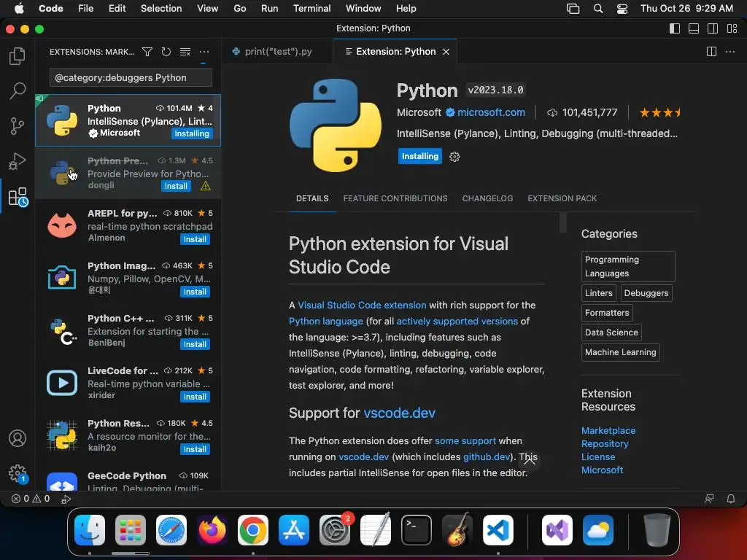Split the editor right
Image resolution: width=747 pixels, height=560 pixels.
coord(711,52)
